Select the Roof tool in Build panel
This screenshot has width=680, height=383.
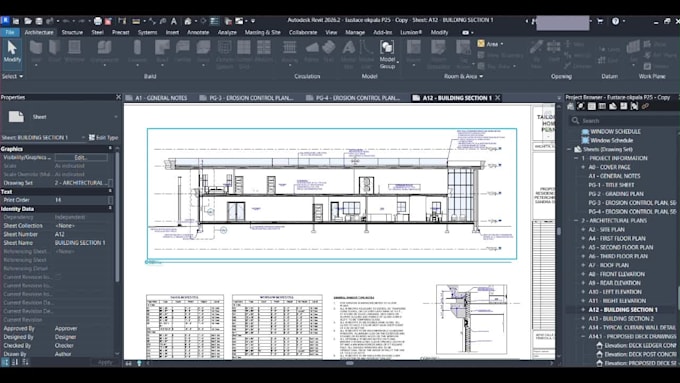coord(162,51)
